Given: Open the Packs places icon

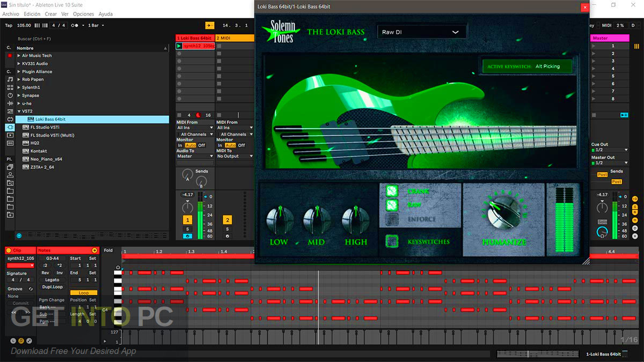Looking at the screenshot, I should coord(10,167).
